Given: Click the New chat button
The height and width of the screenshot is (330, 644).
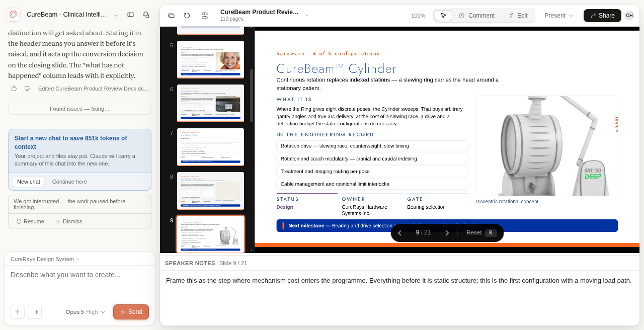Looking at the screenshot, I should click(x=29, y=182).
